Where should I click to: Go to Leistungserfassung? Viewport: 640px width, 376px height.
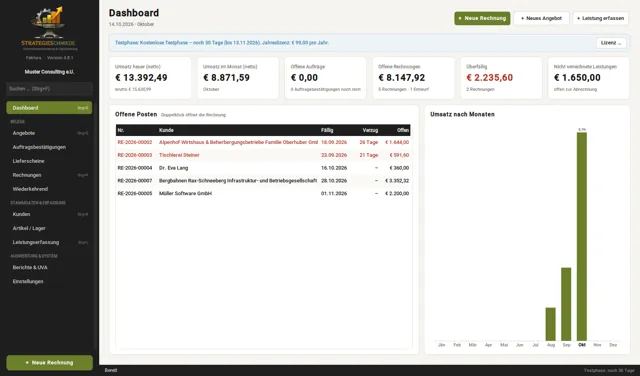point(49,242)
